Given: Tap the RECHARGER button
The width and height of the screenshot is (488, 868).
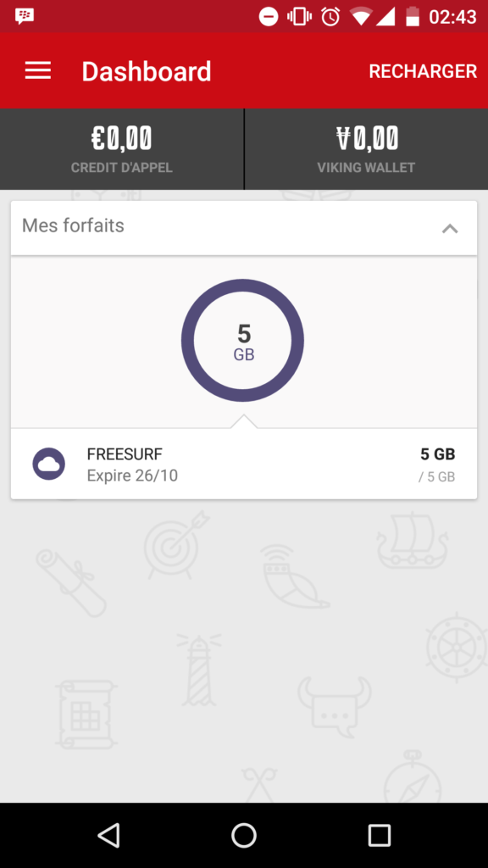Looking at the screenshot, I should [423, 71].
